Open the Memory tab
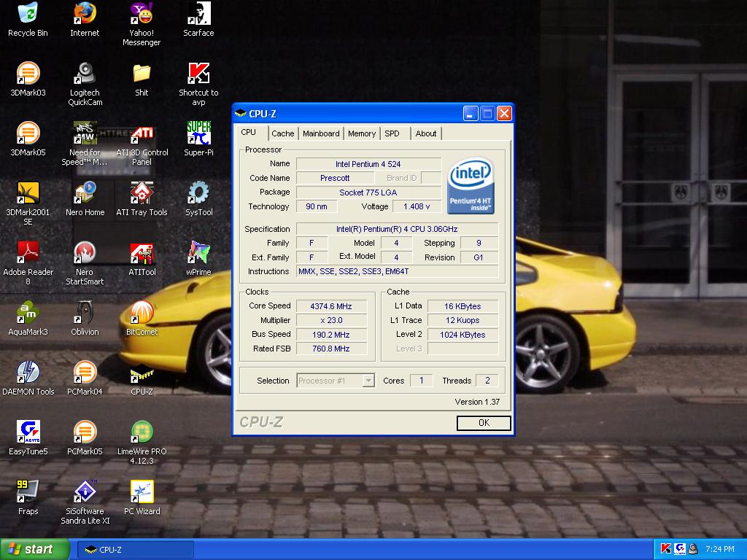 point(362,134)
